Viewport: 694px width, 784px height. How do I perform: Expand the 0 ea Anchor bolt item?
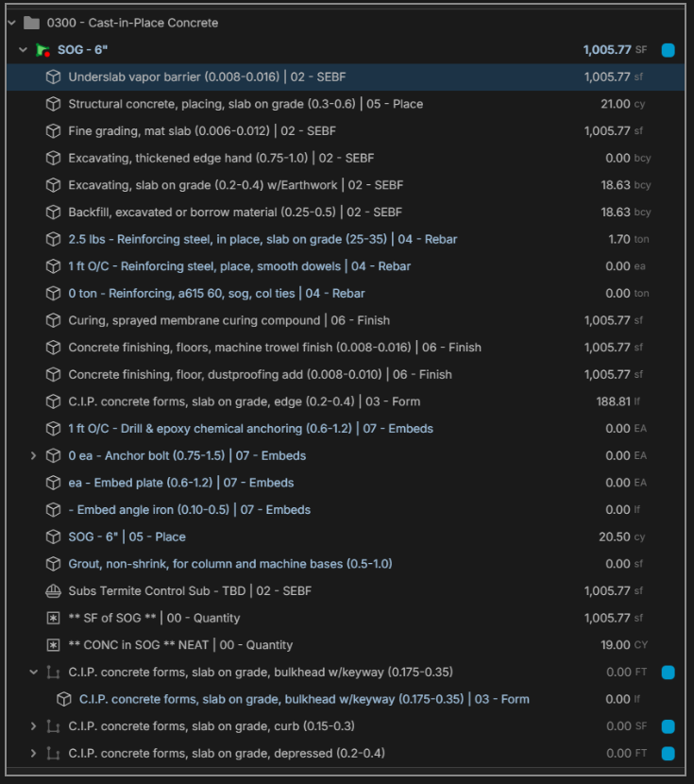tap(34, 456)
